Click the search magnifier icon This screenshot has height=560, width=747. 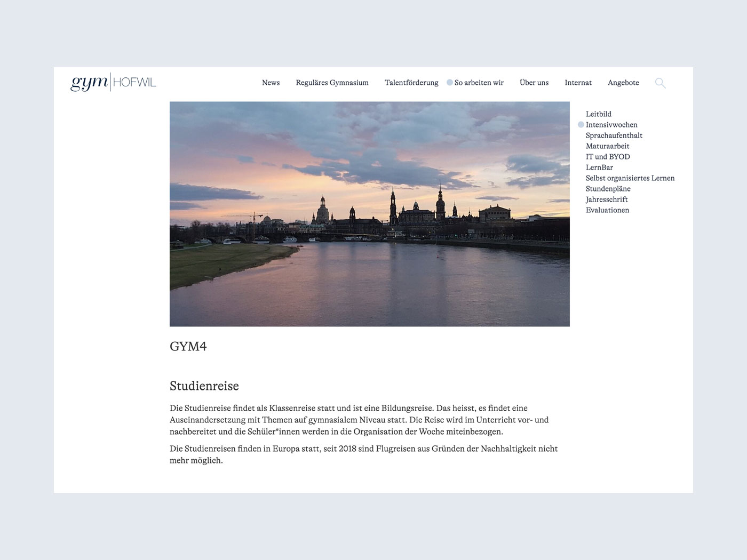(x=660, y=83)
